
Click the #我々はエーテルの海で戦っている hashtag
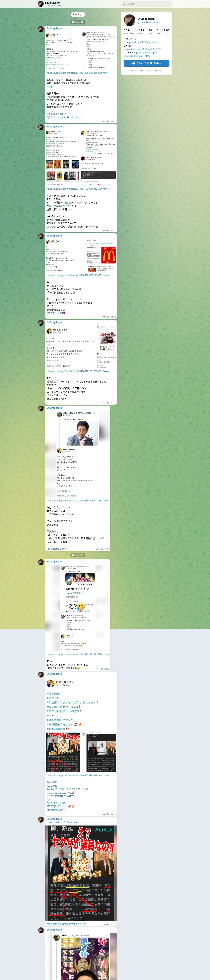[64, 118]
